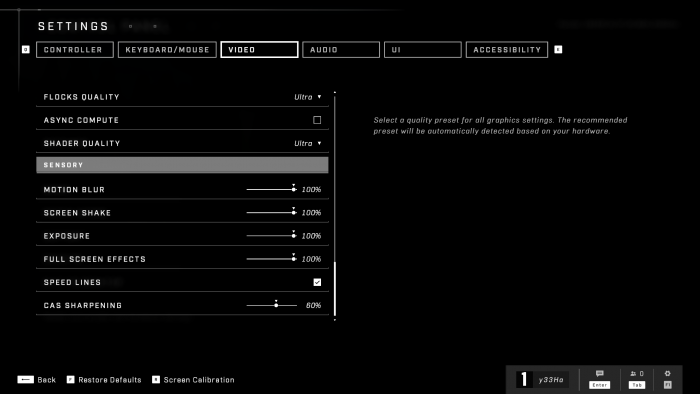
Task: Open the Controller settings tab
Action: click(75, 50)
